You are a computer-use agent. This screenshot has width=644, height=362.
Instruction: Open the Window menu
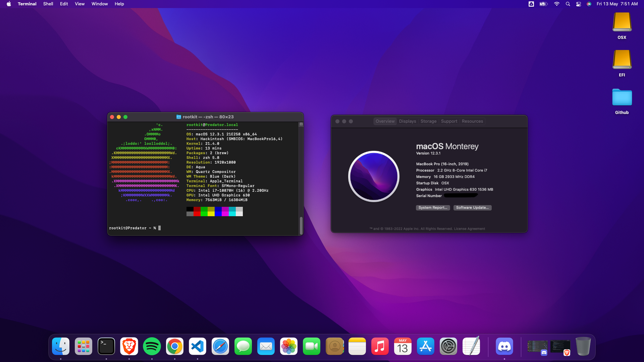click(x=100, y=4)
